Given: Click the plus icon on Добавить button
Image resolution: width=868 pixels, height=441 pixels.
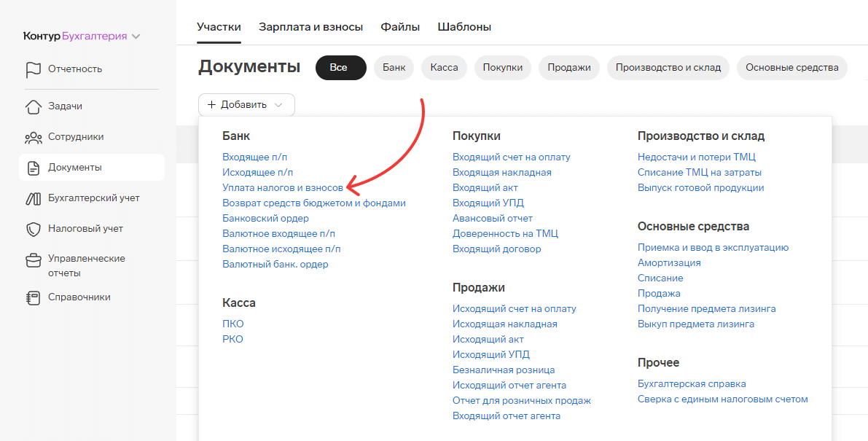Looking at the screenshot, I should pos(211,104).
